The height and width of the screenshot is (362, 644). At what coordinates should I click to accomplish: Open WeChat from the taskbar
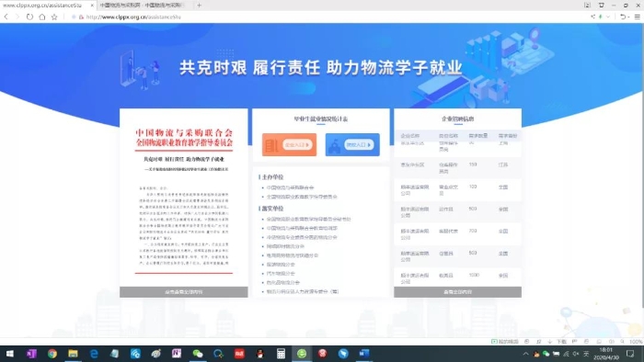[198, 354]
